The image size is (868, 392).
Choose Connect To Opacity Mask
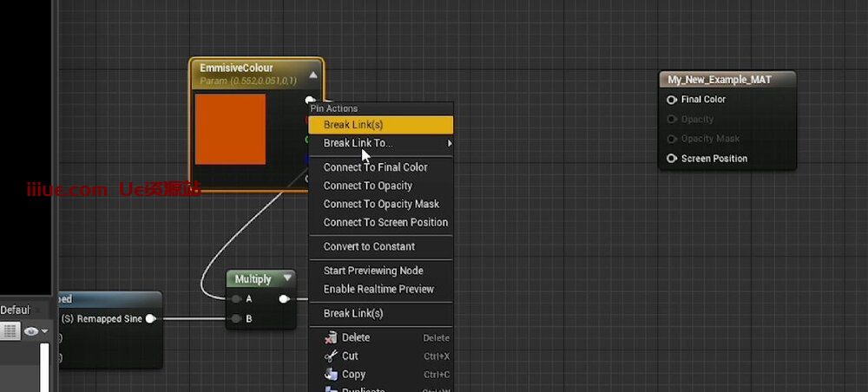pyautogui.click(x=381, y=204)
